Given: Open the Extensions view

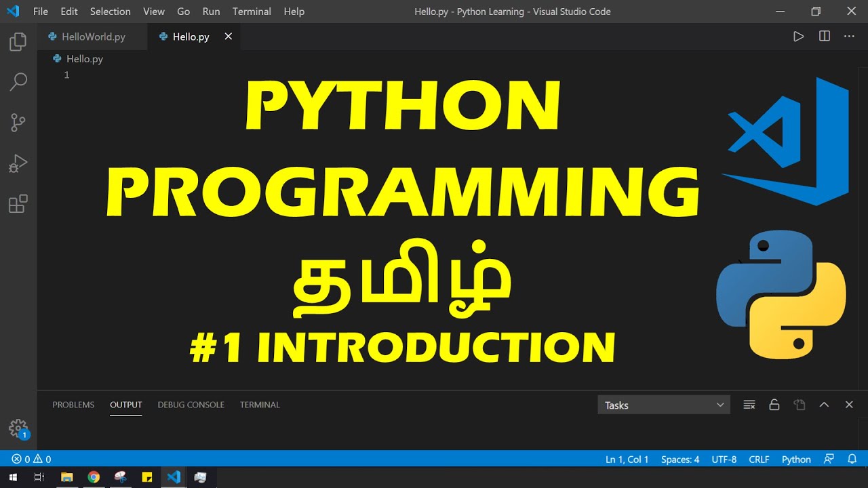Looking at the screenshot, I should point(18,203).
